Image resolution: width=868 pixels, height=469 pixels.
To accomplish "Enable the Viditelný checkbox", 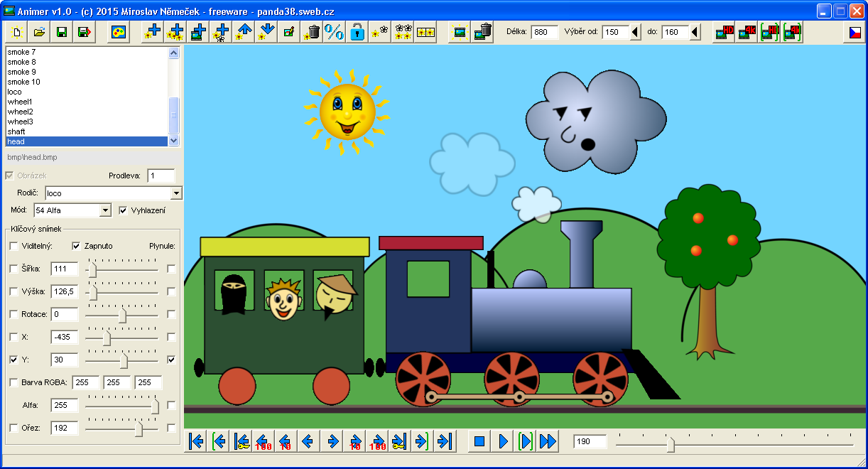I will [14, 246].
